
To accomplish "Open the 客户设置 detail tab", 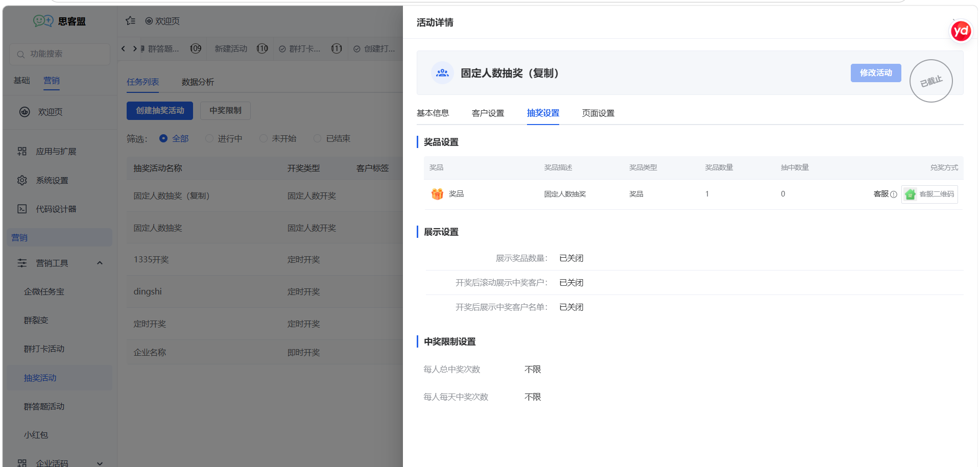I will click(488, 113).
